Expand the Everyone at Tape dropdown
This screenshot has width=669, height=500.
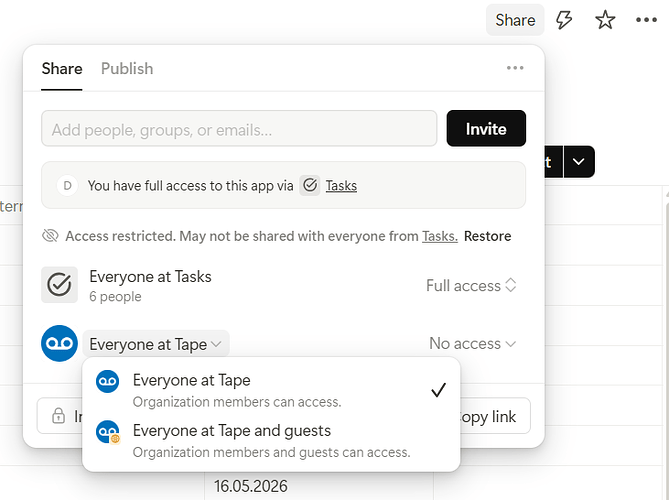tap(157, 344)
